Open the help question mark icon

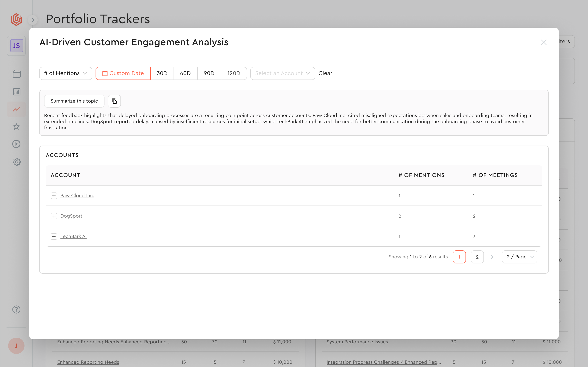point(17,310)
